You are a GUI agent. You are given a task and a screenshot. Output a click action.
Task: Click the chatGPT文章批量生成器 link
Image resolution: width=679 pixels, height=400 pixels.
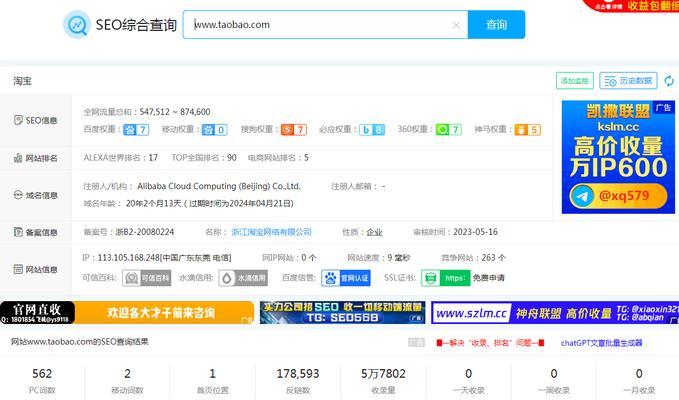(601, 343)
